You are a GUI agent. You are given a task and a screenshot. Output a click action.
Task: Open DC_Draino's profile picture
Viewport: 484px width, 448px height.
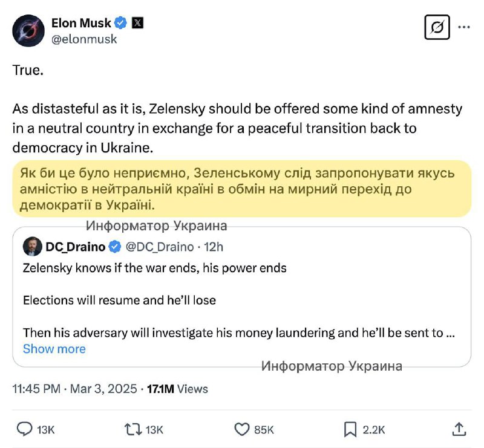(32, 247)
